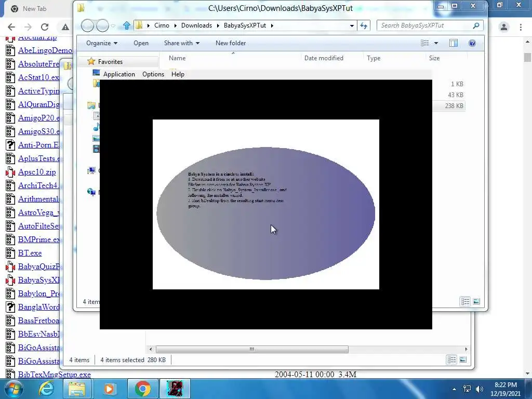Open Chrome's three-dot menu

521,27
